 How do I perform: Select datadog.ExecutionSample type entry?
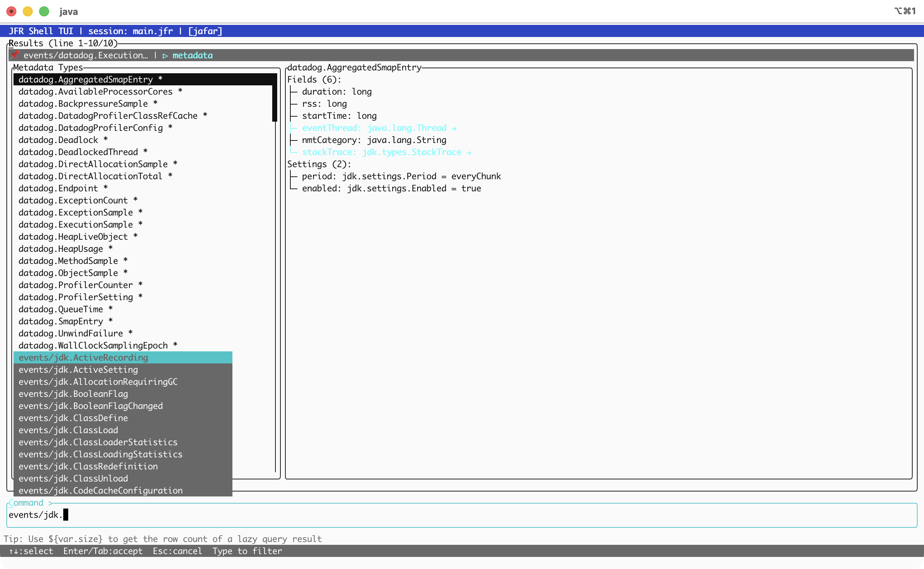pyautogui.click(x=76, y=225)
